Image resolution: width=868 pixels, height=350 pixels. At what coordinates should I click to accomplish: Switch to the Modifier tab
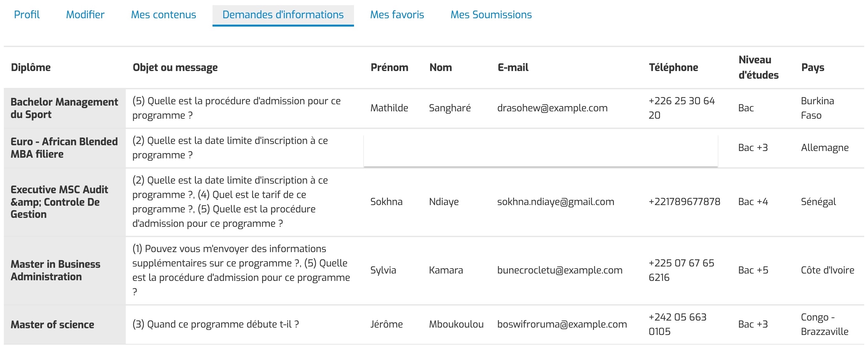pyautogui.click(x=85, y=15)
